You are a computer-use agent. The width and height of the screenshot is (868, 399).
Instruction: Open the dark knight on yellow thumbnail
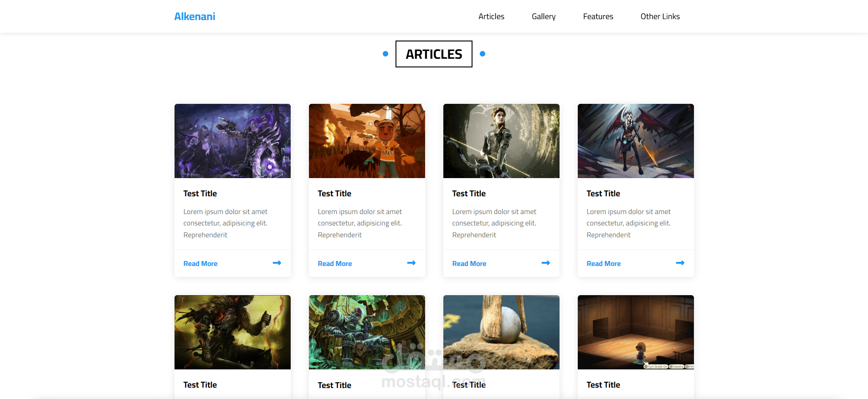[x=232, y=332]
